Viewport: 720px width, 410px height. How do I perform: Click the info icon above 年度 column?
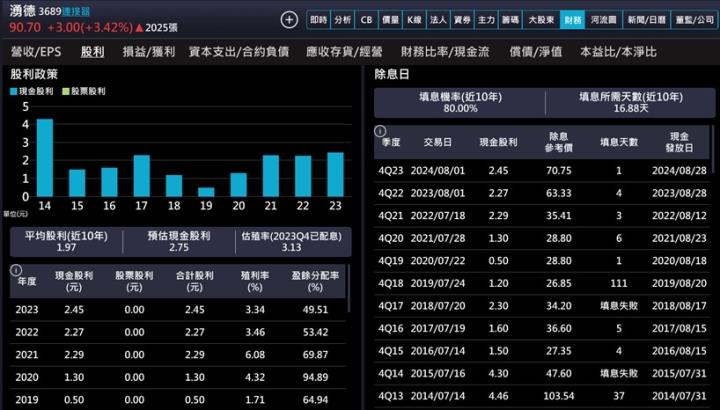[x=16, y=270]
